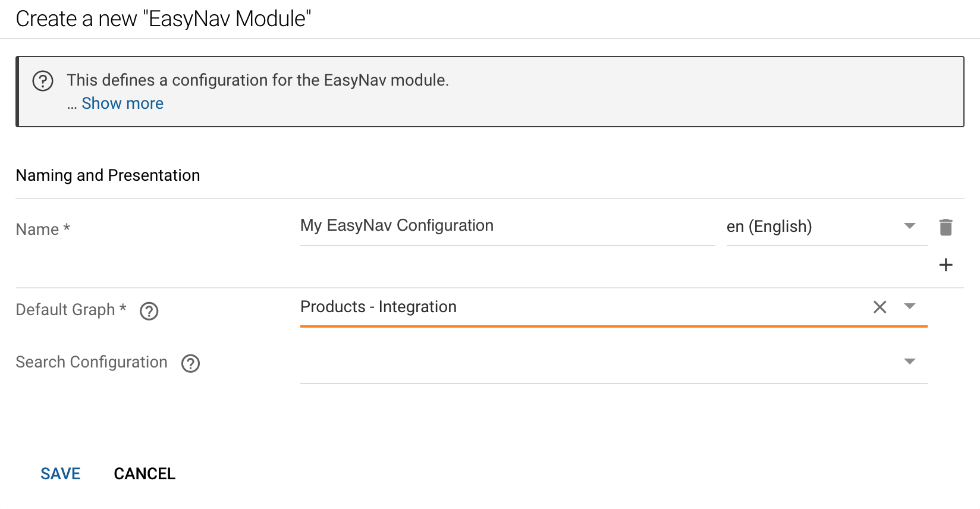980x509 pixels.
Task: Open the Default Graph dropdown arrow
Action: (x=909, y=306)
